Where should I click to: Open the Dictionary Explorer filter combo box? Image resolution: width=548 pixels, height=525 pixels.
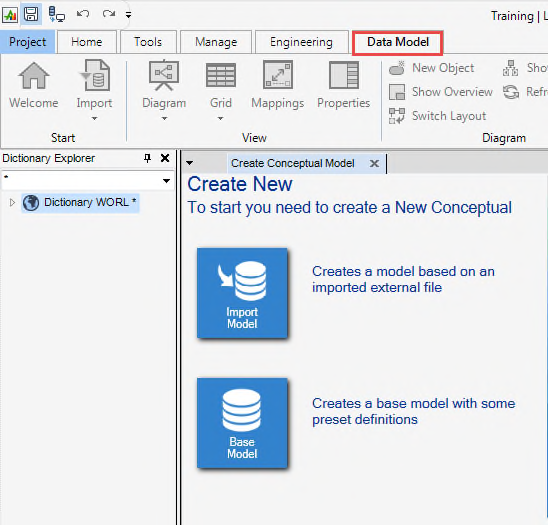coord(88,180)
